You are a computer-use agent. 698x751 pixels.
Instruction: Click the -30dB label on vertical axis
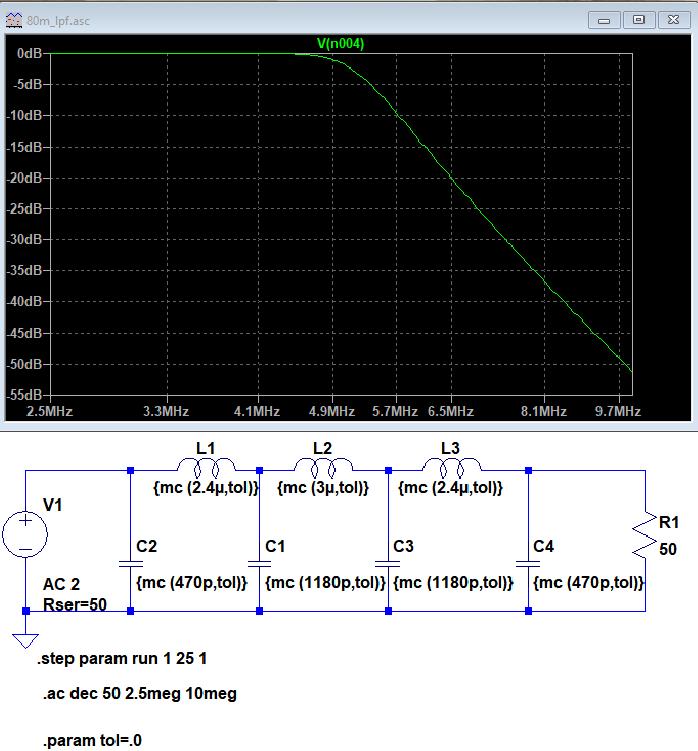[x=23, y=240]
